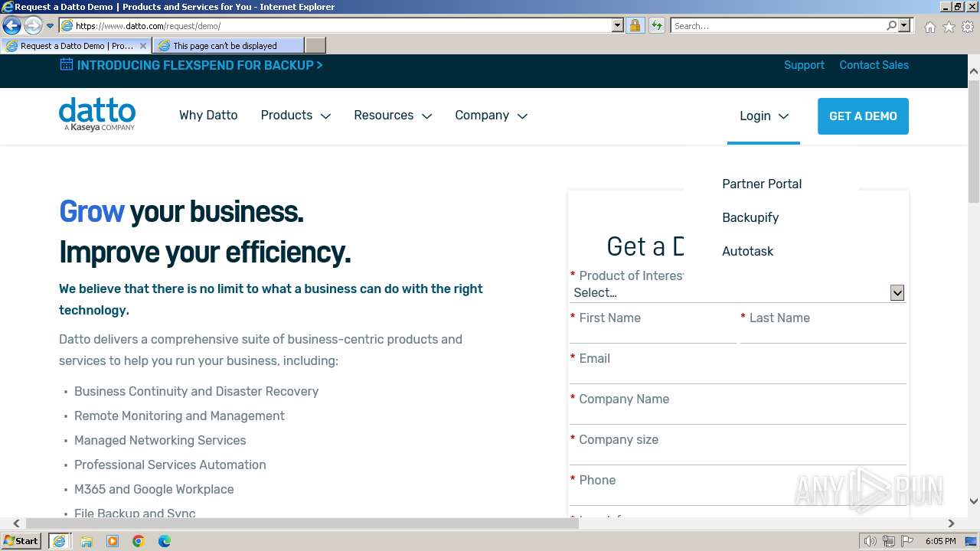Open the Support link
Image resolution: width=980 pixels, height=551 pixels.
coord(804,65)
